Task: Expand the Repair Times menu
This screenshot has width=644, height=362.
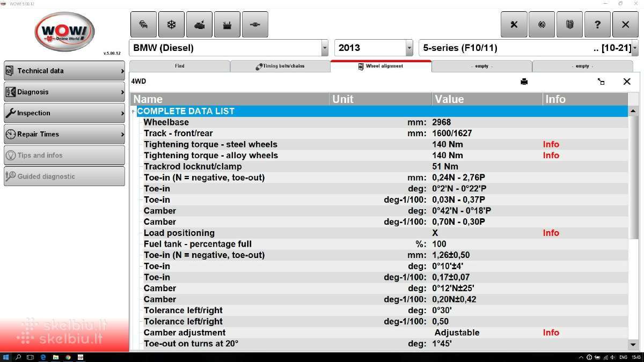Action: tap(64, 134)
